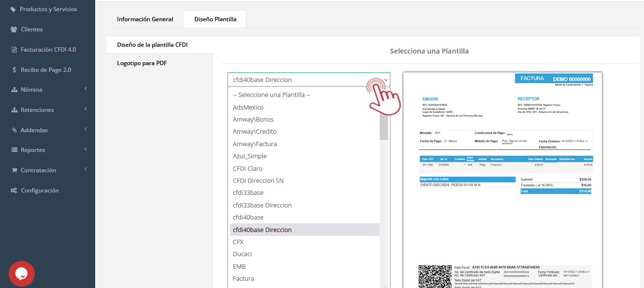Click the Clientes users icon

click(x=14, y=29)
